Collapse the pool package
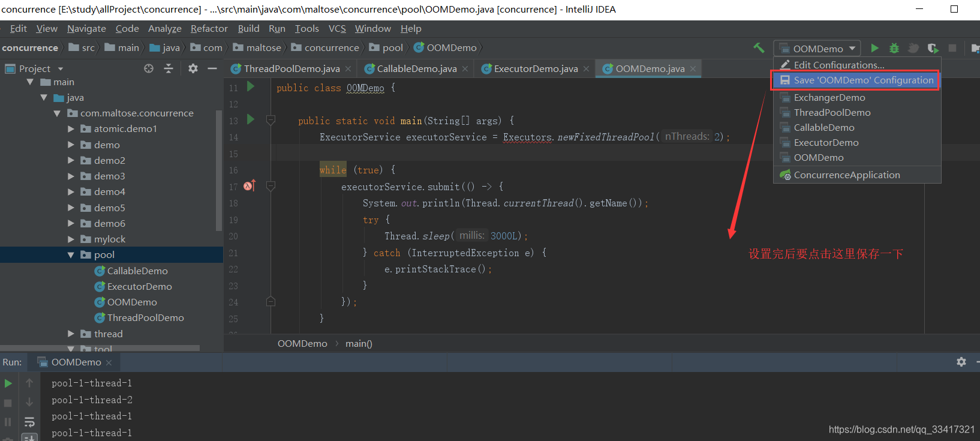This screenshot has width=980, height=441. coord(71,254)
